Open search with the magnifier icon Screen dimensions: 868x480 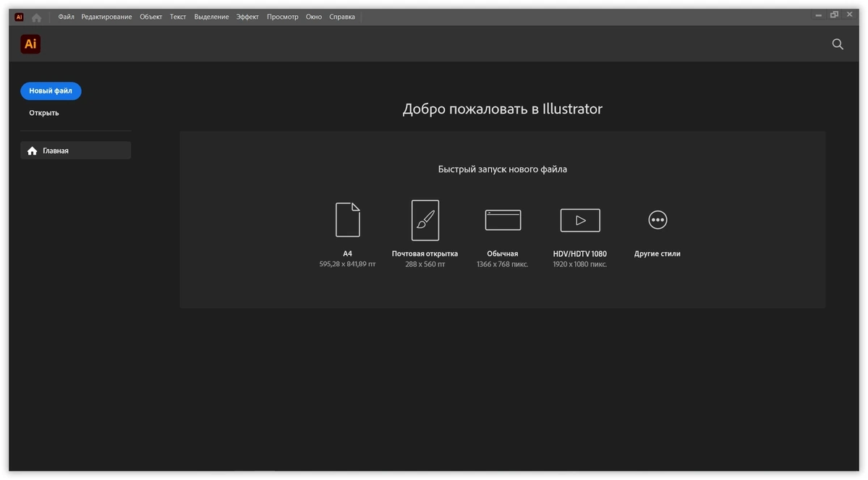click(x=838, y=44)
